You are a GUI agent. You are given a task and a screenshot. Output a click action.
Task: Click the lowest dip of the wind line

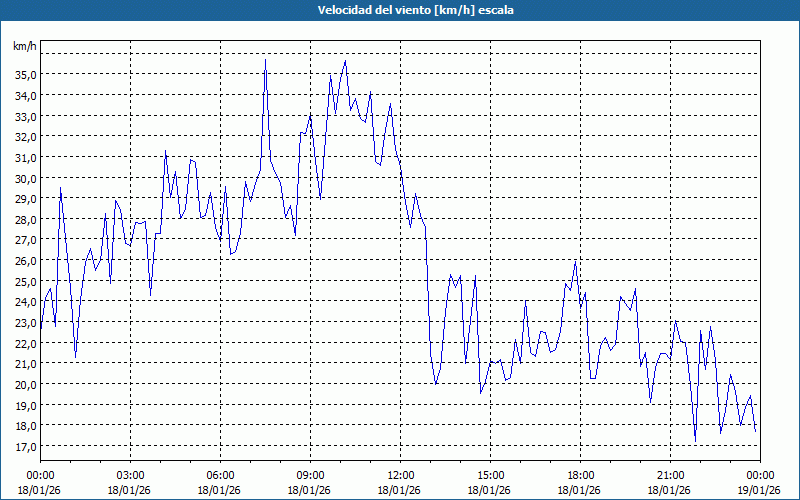tap(695, 440)
